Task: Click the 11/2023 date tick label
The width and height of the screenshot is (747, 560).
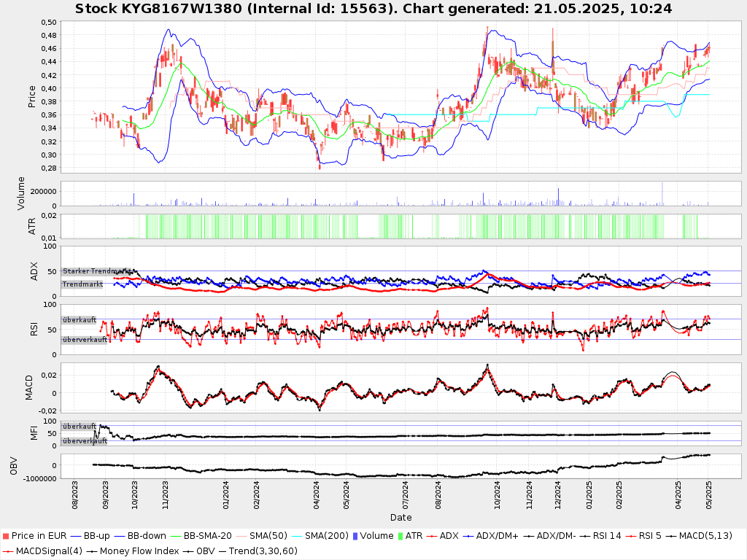Action: (166, 495)
